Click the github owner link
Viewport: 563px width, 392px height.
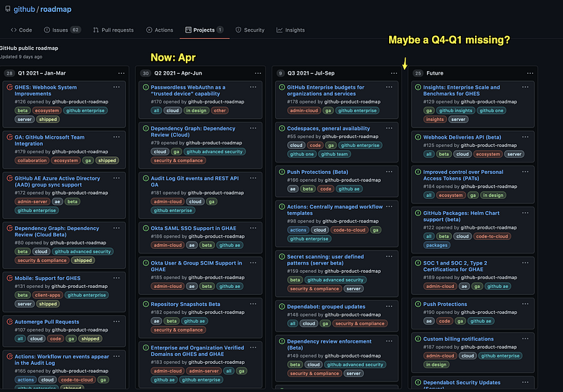tap(24, 9)
